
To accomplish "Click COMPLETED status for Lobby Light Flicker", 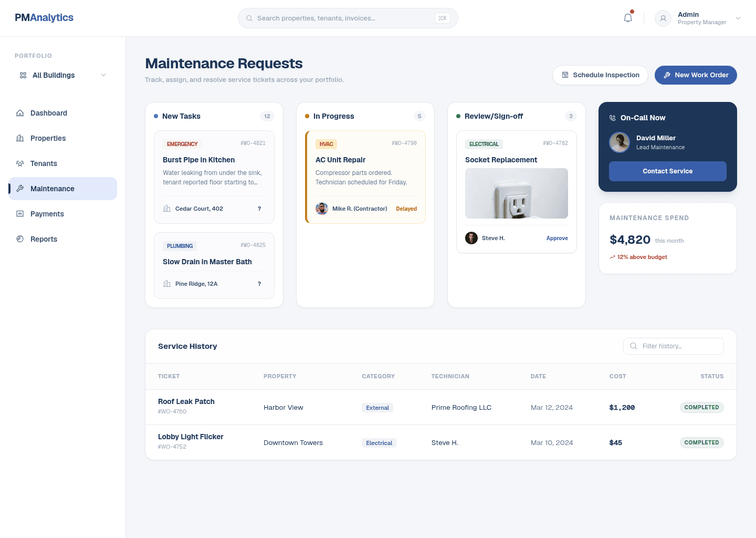I will tap(702, 442).
